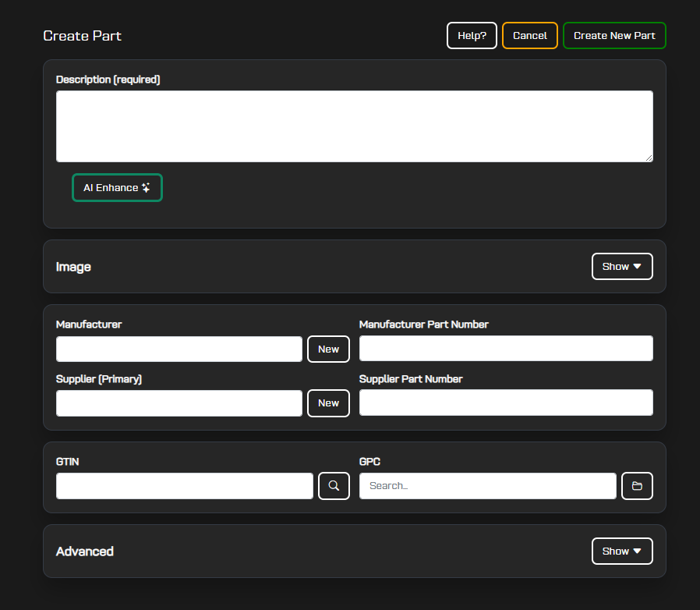Click the Supplier (Primary) label
This screenshot has height=610, width=700.
click(x=99, y=379)
